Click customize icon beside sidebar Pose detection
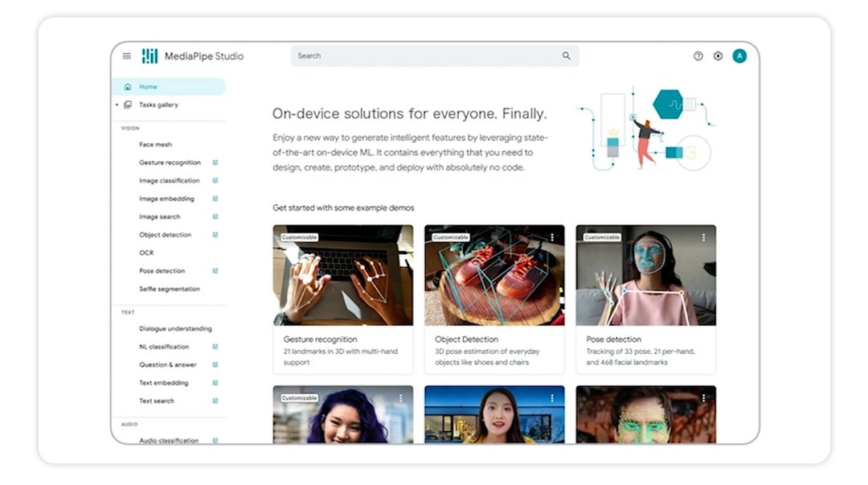 [215, 271]
